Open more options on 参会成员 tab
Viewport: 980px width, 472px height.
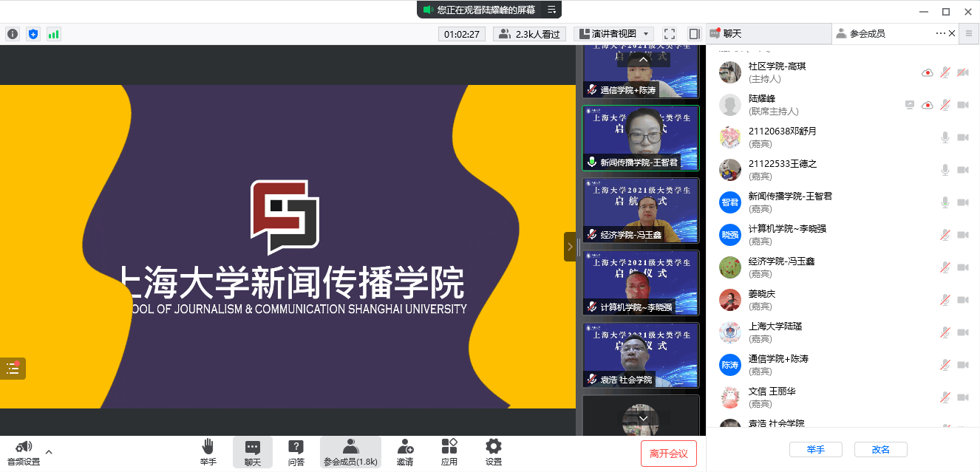click(x=940, y=33)
